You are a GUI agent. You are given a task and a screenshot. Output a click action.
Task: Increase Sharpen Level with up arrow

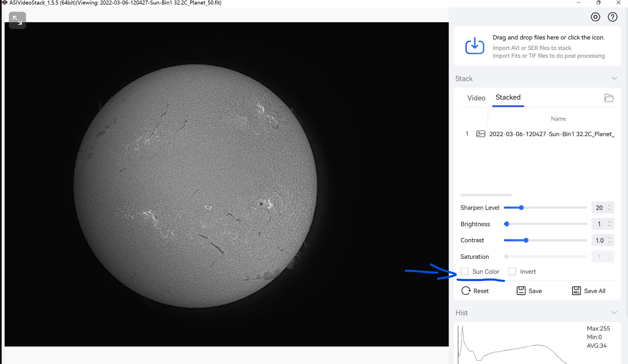coord(610,205)
